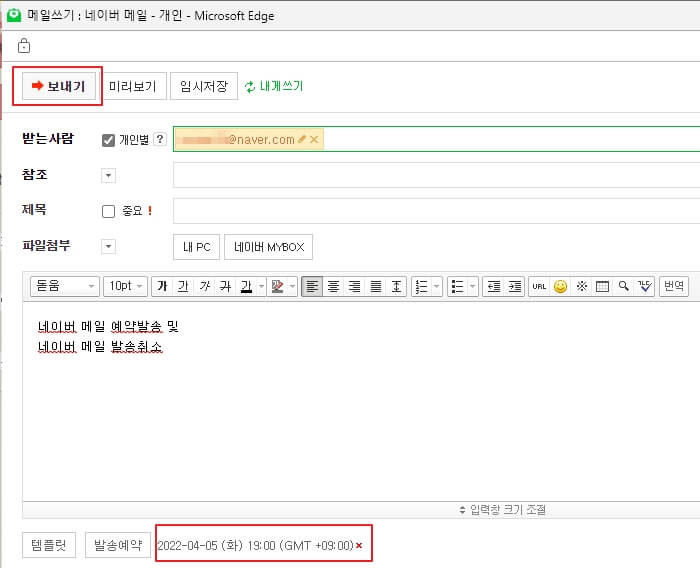Center align the text

[333, 286]
